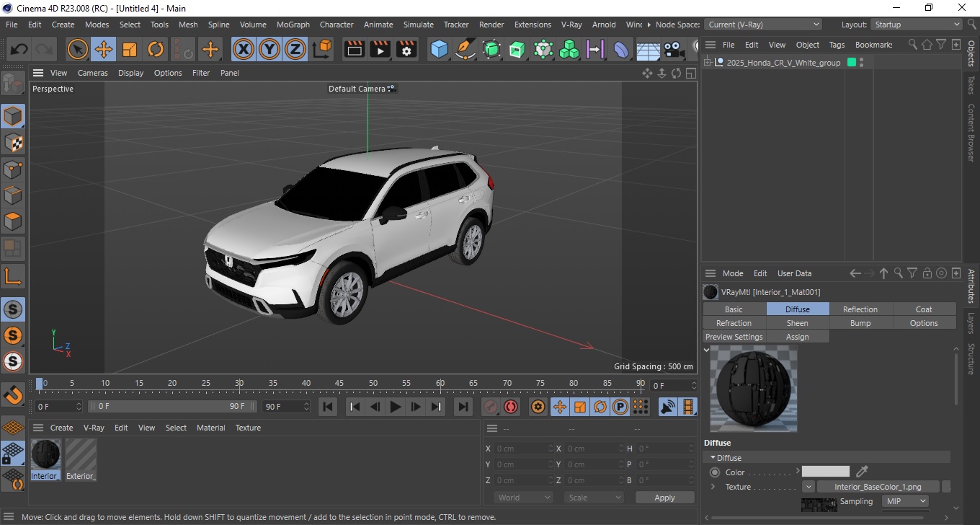Open the texture options dropdown button

pyautogui.click(x=808, y=487)
